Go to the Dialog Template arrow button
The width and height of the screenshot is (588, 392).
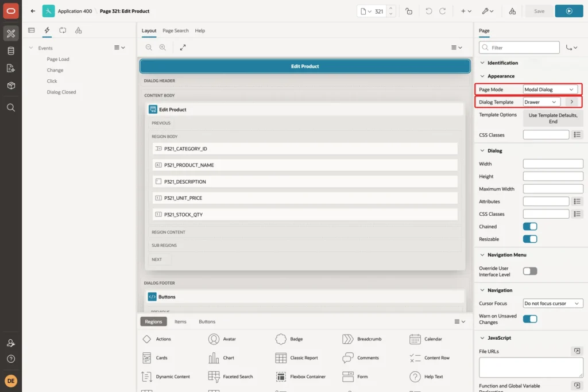click(571, 102)
